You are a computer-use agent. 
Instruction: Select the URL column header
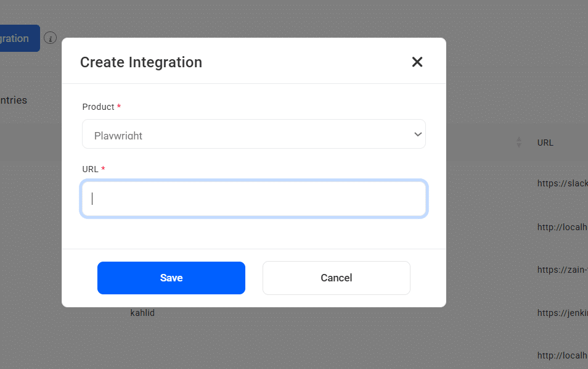pos(545,143)
